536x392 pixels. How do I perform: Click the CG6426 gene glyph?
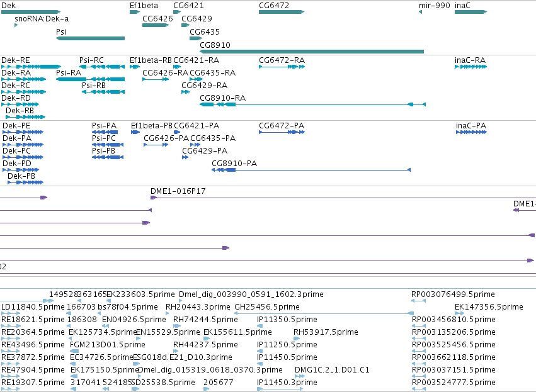point(156,25)
